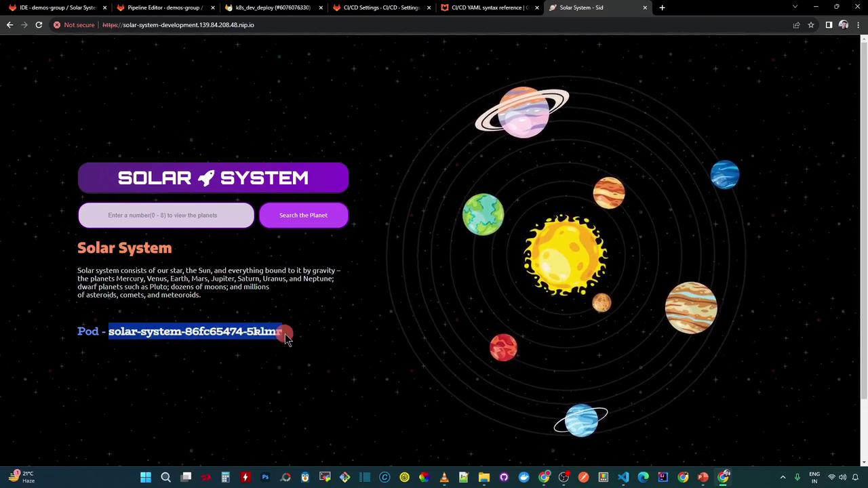Expand the hidden system tray icons chevron
Screen dimensions: 868x488
click(x=783, y=477)
